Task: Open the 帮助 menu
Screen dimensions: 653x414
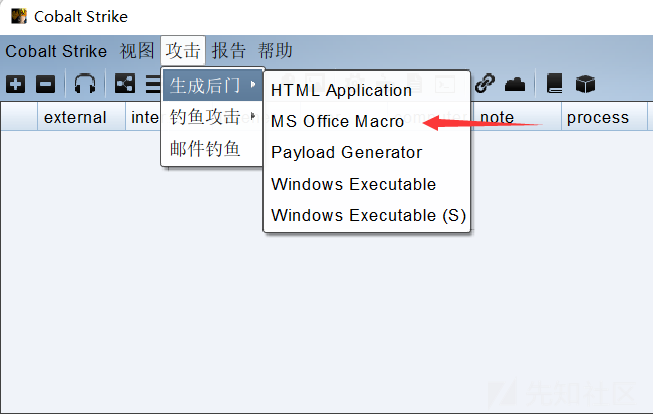Action: click(275, 51)
